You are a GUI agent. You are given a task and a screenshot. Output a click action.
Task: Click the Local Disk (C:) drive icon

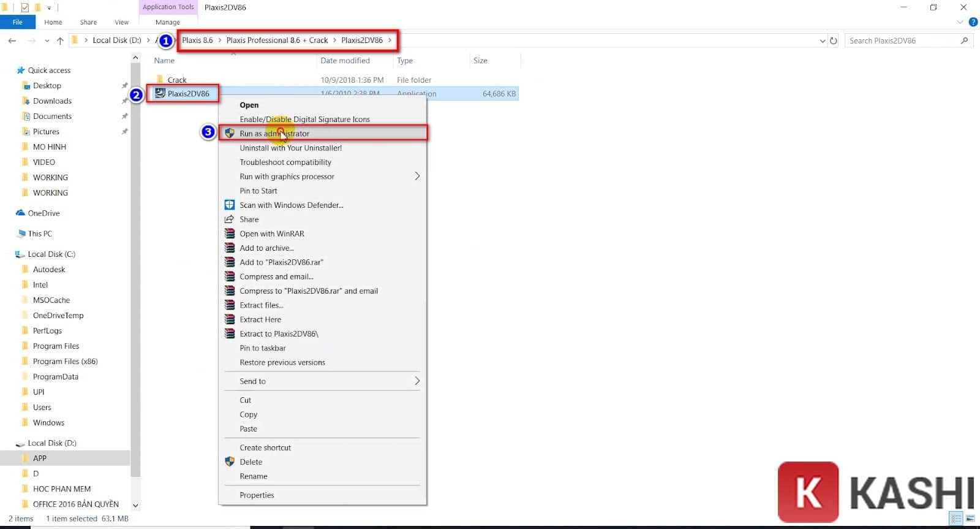[20, 254]
